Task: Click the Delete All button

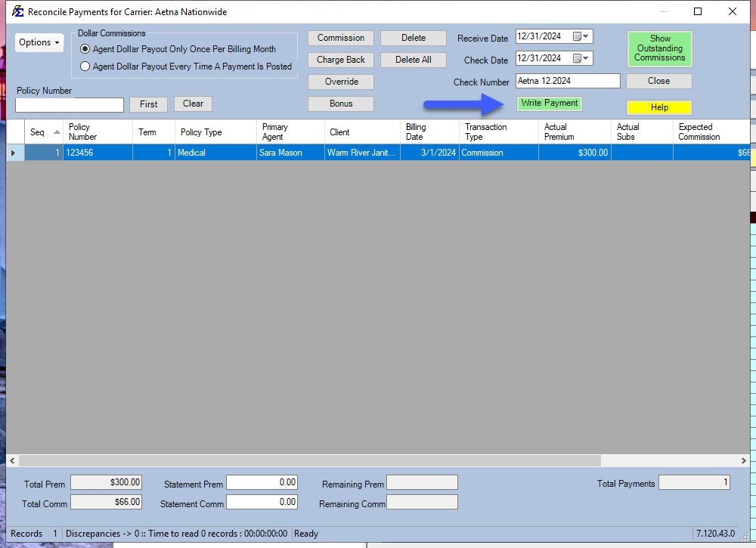Action: point(413,60)
